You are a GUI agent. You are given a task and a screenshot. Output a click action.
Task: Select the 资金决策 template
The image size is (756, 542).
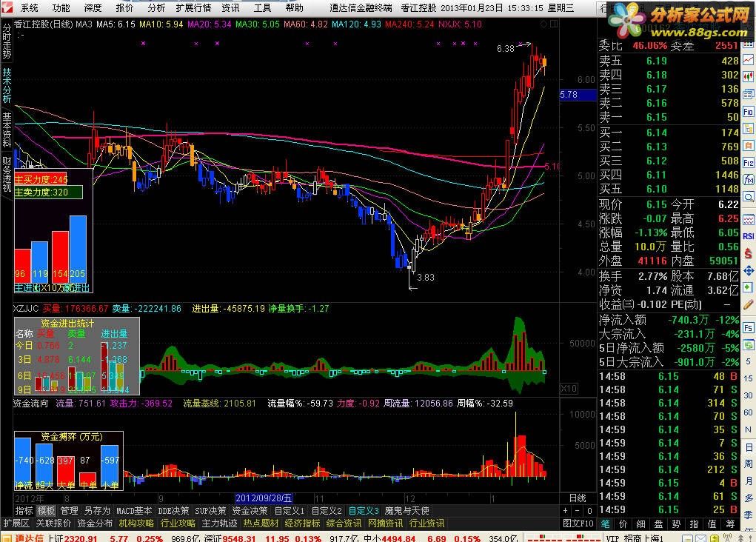point(250,510)
